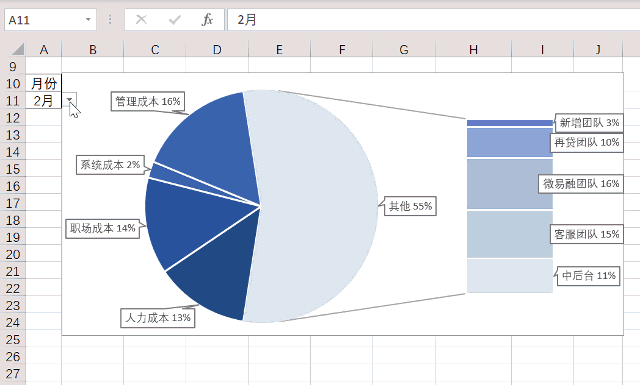Image resolution: width=640 pixels, height=385 pixels.
Task: Click cell A10 labeled 月份
Action: click(44, 83)
